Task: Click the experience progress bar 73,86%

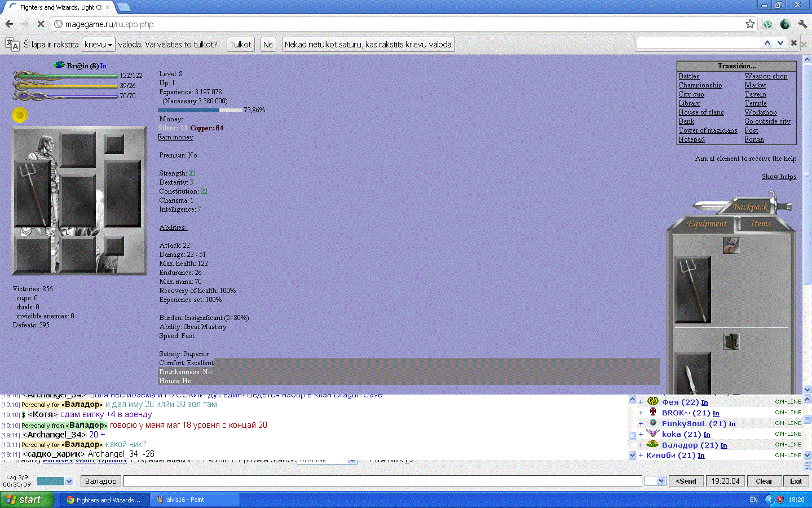Action: [200, 110]
